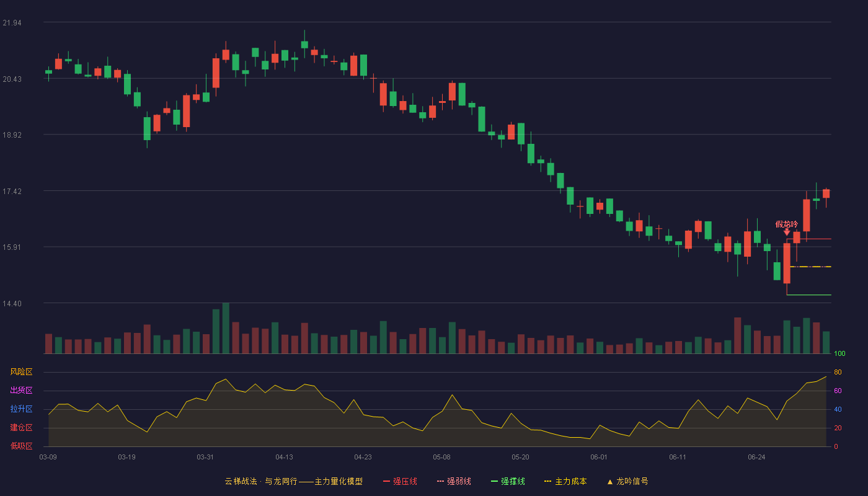868x496 pixels.
Task: Click the 20.43 price axis label
Action: tap(12, 79)
